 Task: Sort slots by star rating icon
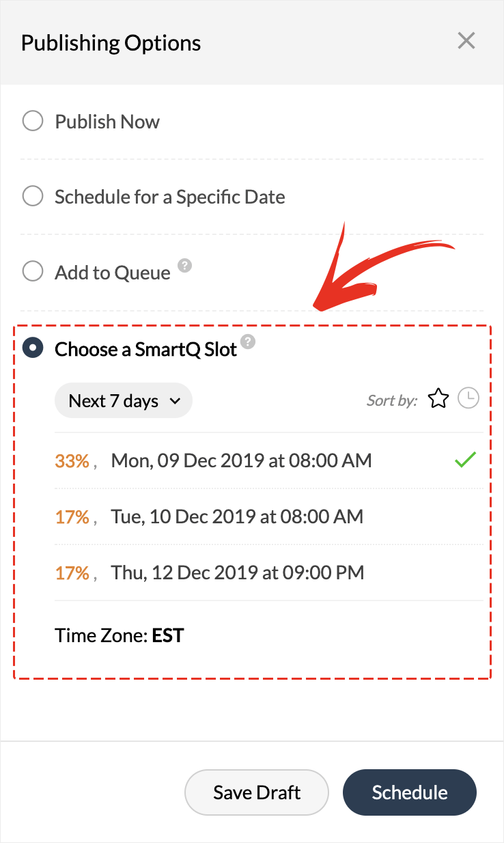[x=438, y=399]
